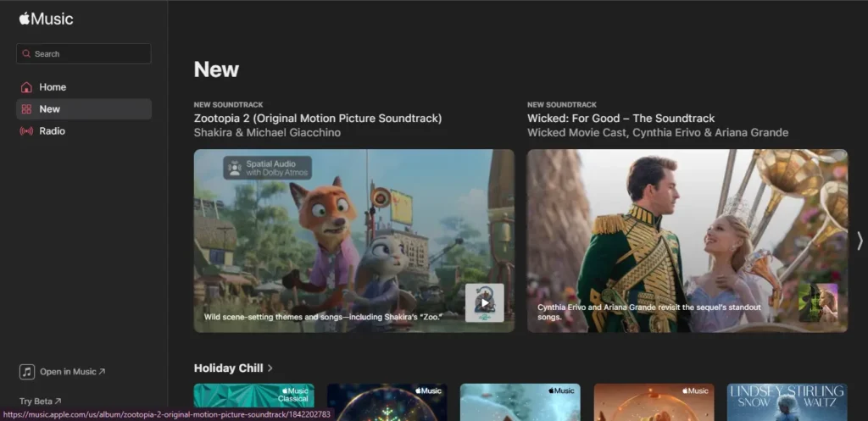868x421 pixels.
Task: Advance the carousel with the right arrow
Action: [x=859, y=241]
